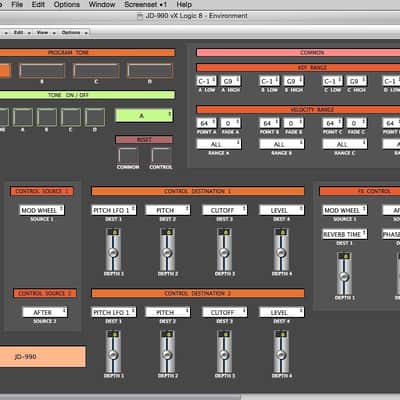Open Control Destination 1 DEST 2 PITCH dropdown

point(168,210)
